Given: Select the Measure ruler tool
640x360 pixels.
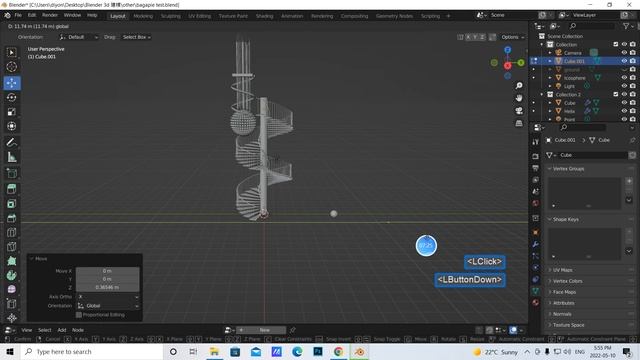Looking at the screenshot, I should (12, 157).
